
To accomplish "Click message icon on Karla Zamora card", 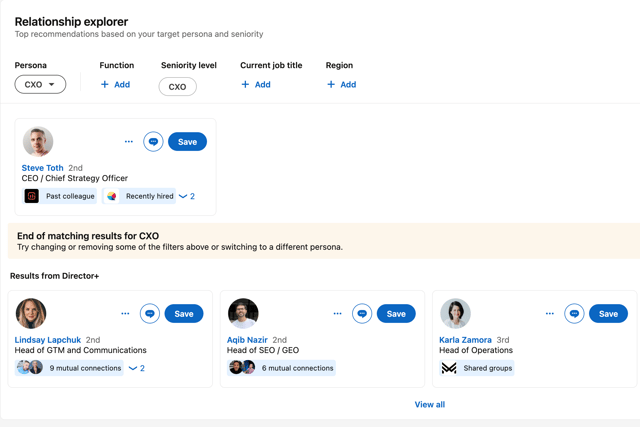I will click(574, 314).
